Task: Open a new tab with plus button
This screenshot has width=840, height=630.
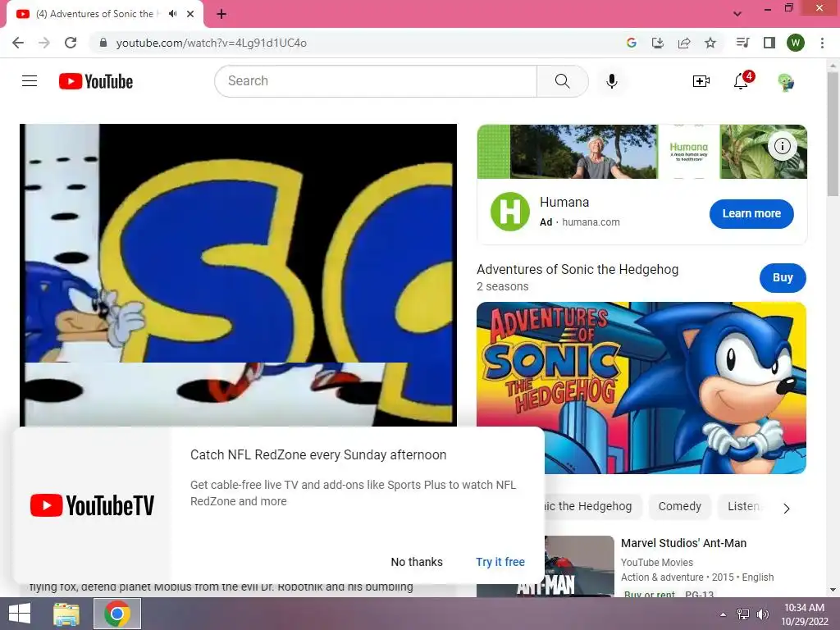Action: (x=221, y=14)
